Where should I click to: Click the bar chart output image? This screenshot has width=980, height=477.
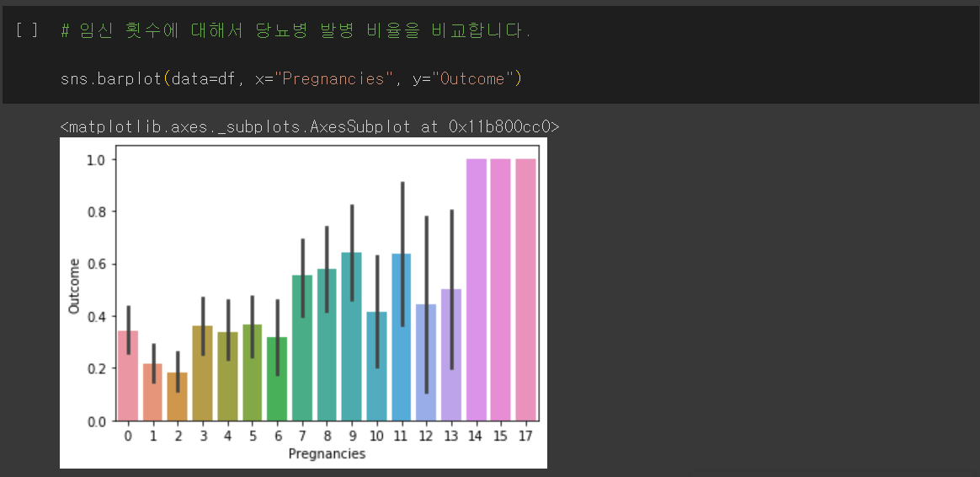(303, 303)
